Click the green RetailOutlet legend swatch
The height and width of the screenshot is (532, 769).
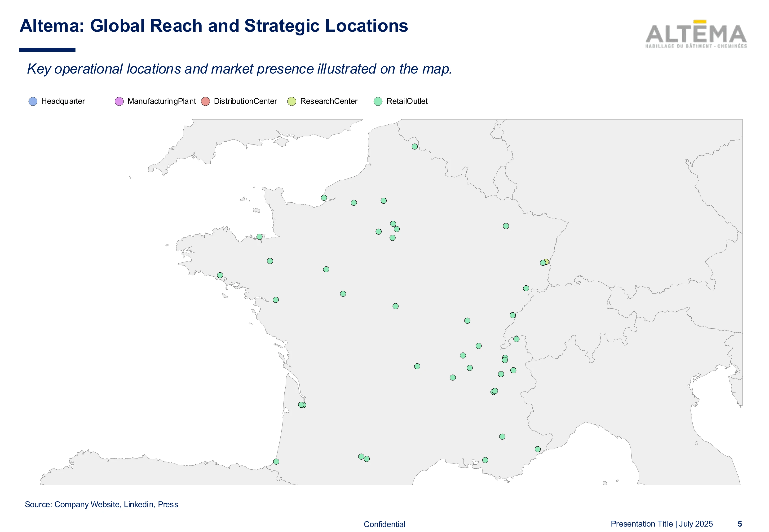click(x=378, y=101)
